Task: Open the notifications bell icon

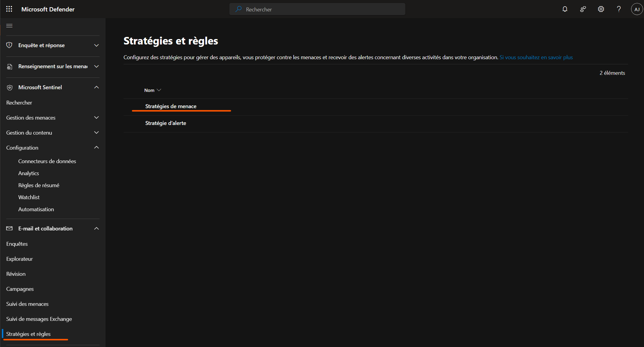Action: click(565, 9)
